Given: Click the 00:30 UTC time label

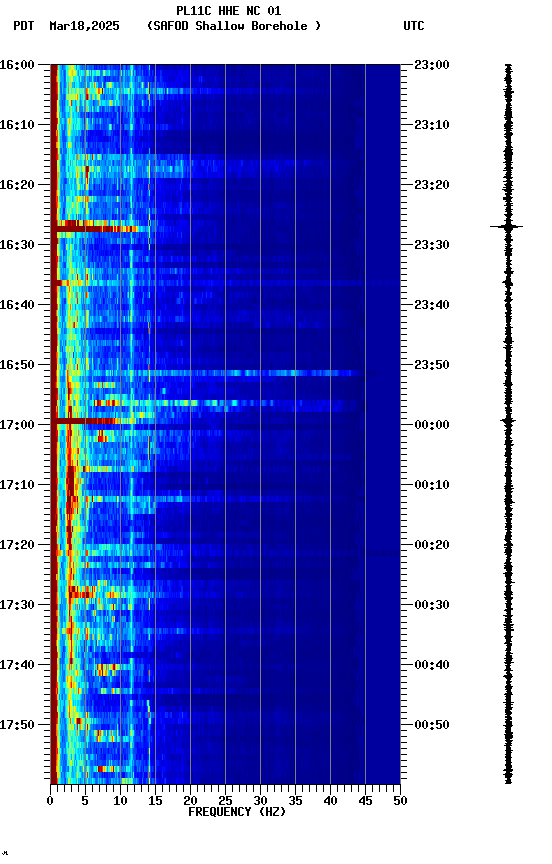Looking at the screenshot, I should (432, 605).
